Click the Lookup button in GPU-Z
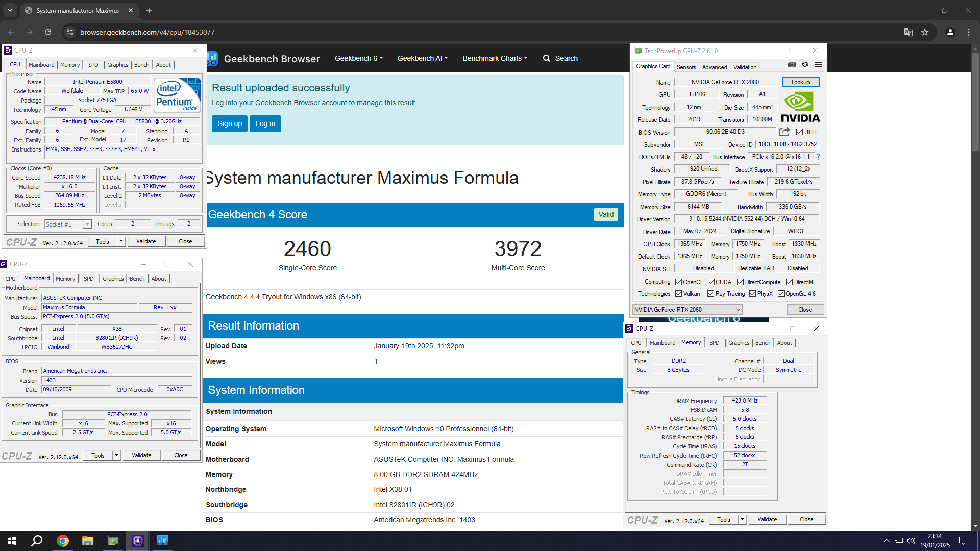Viewport: 980px width, 551px height. coord(800,82)
